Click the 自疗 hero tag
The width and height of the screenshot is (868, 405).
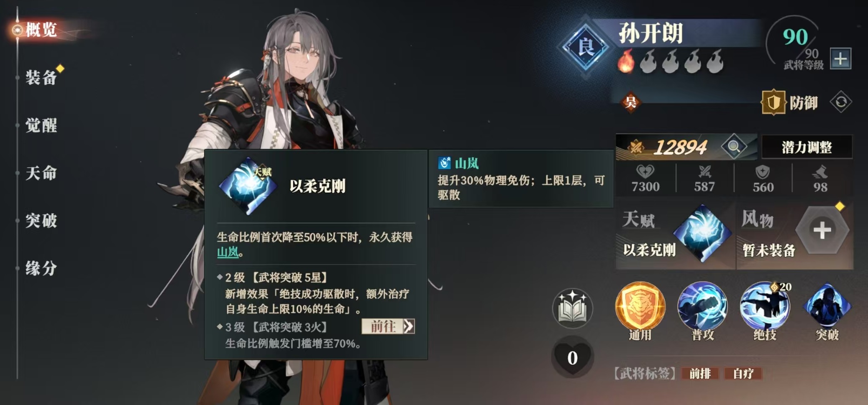coord(743,373)
